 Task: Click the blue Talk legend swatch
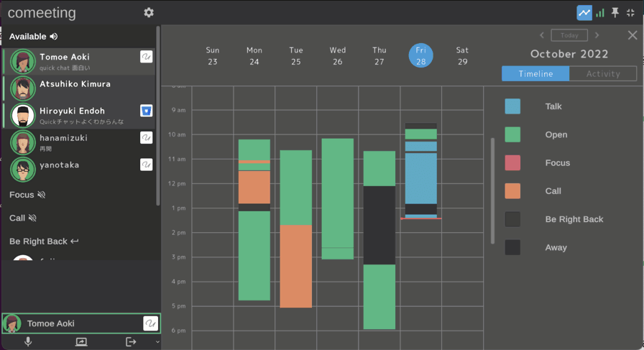pyautogui.click(x=512, y=106)
